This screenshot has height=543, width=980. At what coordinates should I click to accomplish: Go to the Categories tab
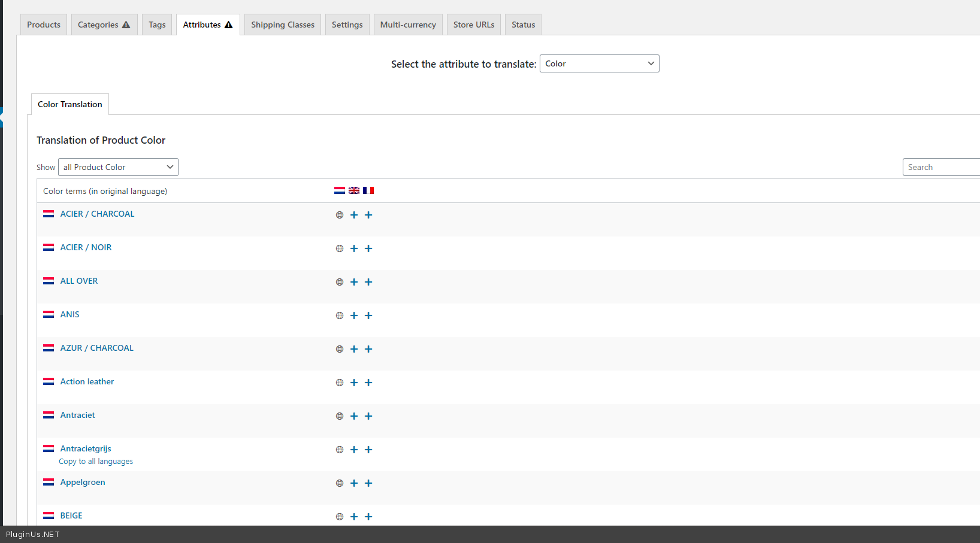(104, 25)
